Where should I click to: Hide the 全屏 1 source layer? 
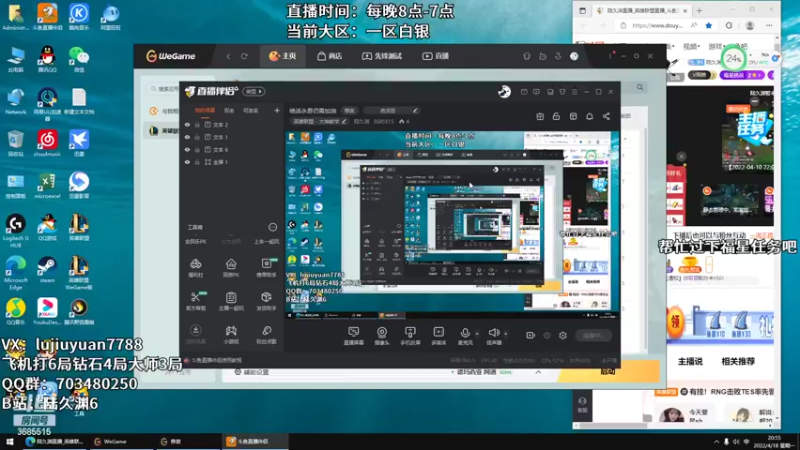pyautogui.click(x=187, y=162)
